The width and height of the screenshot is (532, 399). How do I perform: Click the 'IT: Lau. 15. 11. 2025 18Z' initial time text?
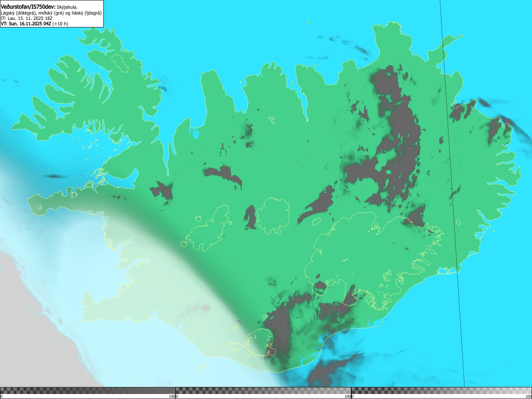27,18
